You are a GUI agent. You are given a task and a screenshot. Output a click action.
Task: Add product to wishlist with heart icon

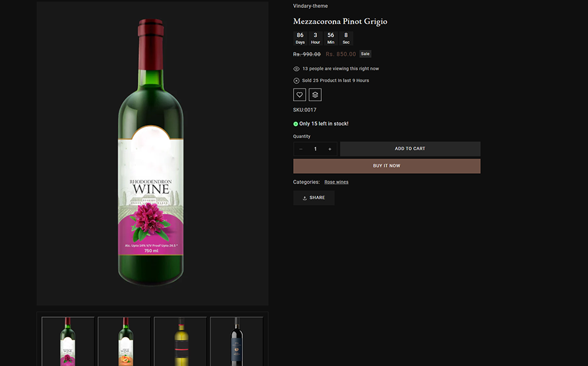point(299,95)
